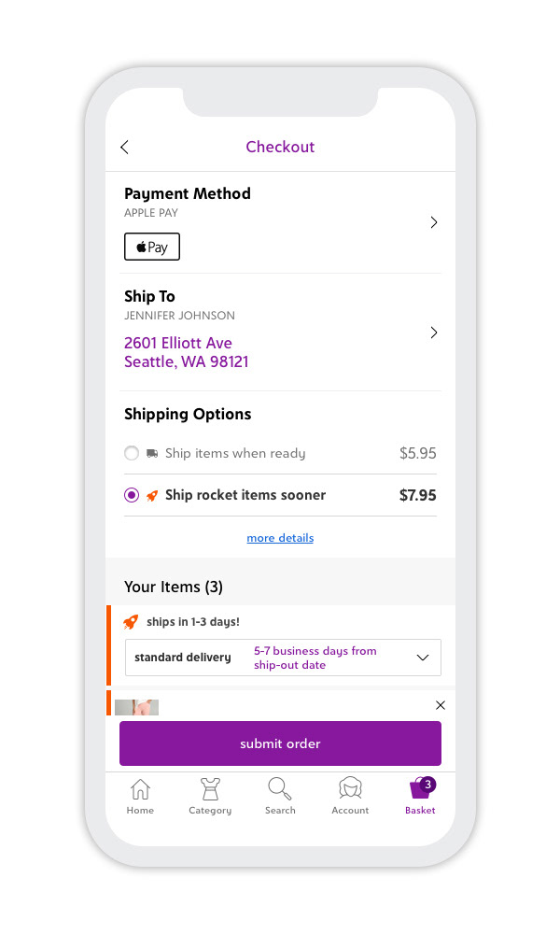
Task: Tap the orange rocket shipping icon
Action: (152, 496)
